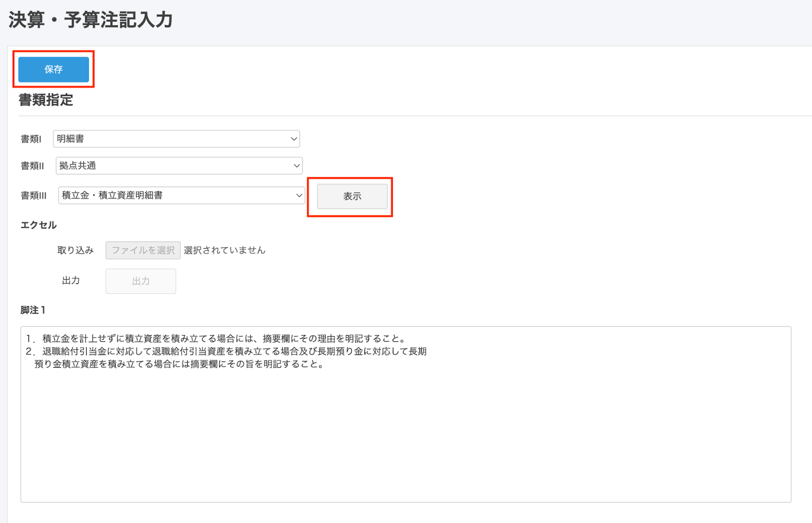Viewport: 812px width, 523px height.
Task: Click the 選択されていません status text
Action: point(224,250)
